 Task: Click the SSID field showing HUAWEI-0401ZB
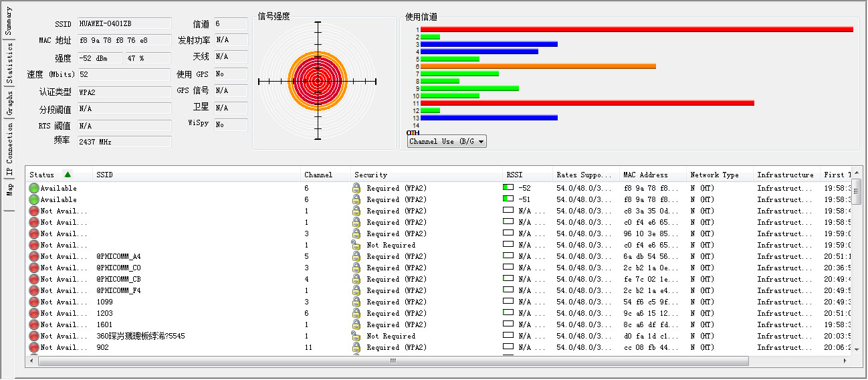[x=124, y=23]
